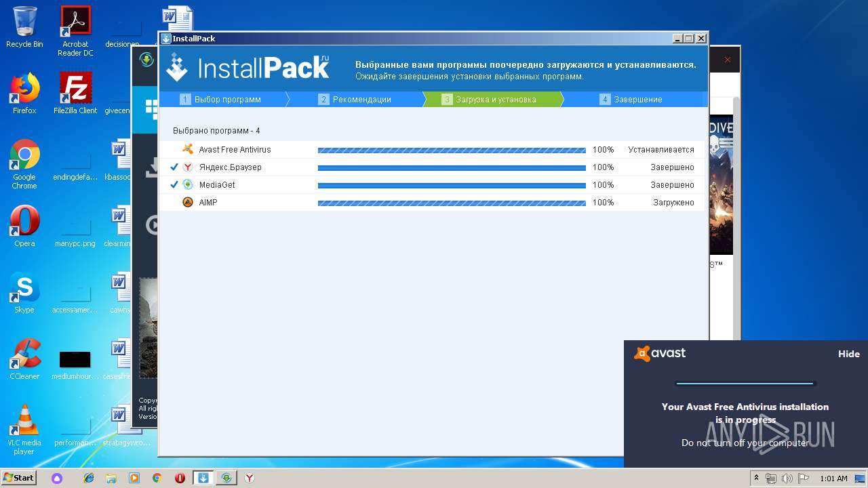
Task: Select the mediumhour black thumbnail file on desktop
Action: point(75,365)
